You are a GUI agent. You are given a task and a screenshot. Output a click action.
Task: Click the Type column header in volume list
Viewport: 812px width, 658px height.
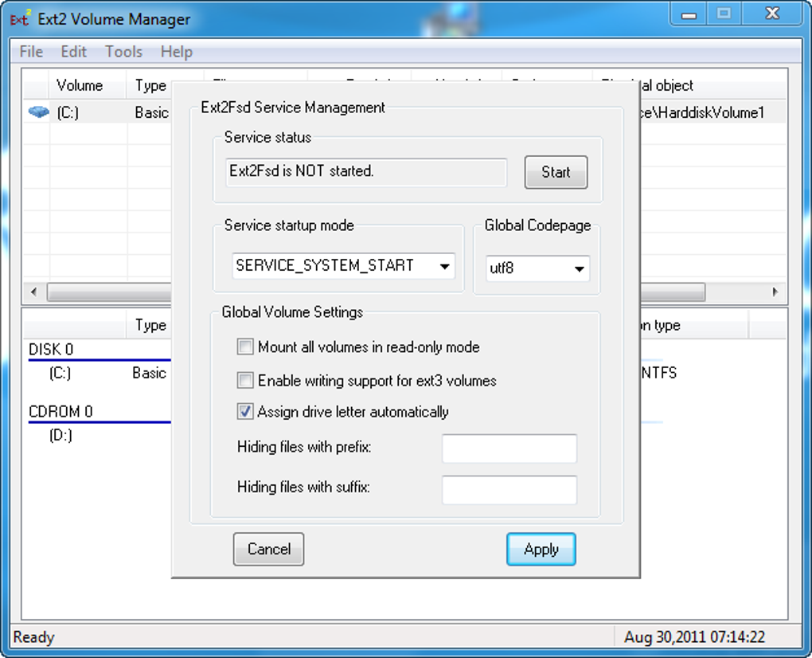150,85
